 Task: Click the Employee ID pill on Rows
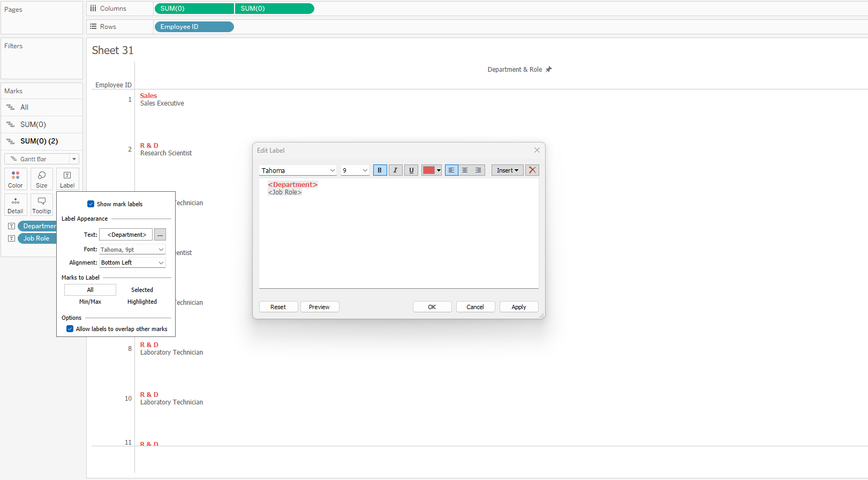(x=194, y=27)
